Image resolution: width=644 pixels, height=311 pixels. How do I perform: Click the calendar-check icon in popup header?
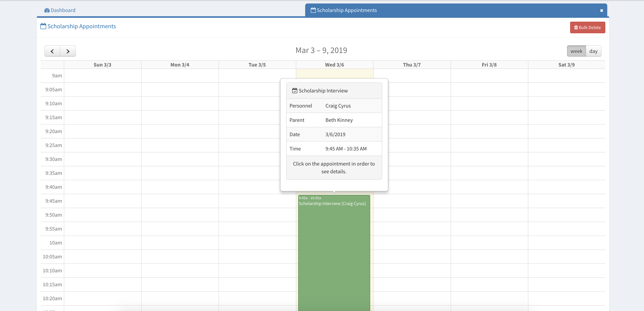pyautogui.click(x=295, y=91)
